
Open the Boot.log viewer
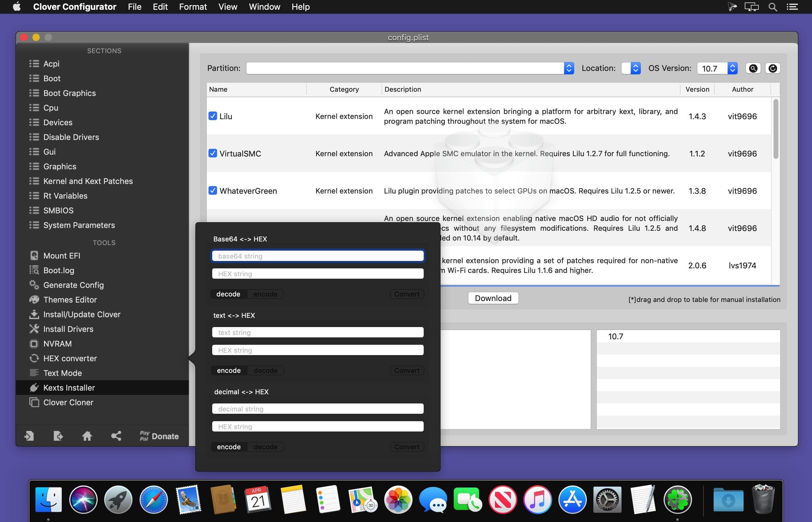59,270
